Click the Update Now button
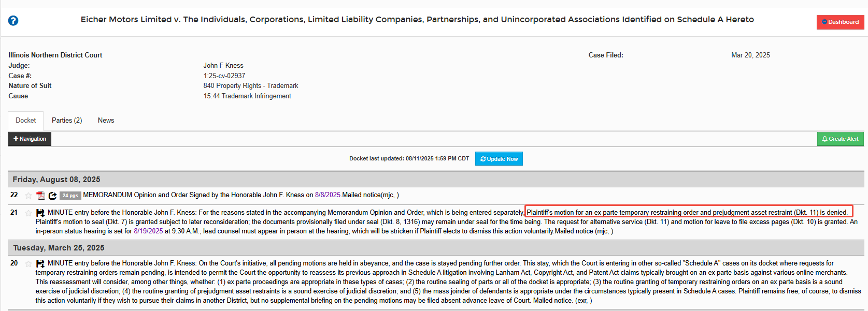868x311 pixels. tap(499, 159)
